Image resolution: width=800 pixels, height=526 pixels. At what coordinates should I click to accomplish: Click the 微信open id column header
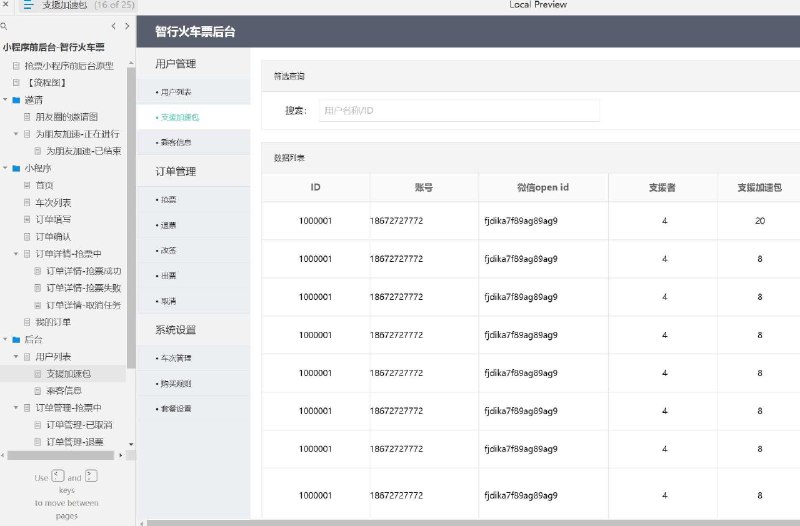[x=543, y=187]
